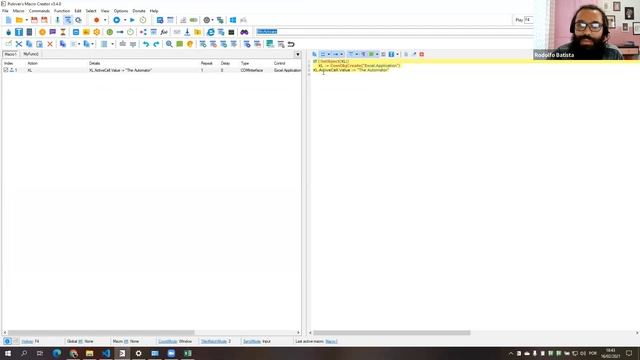Screen dimensions: 640x360
Task: Click the magnifier Find/Replace icon
Action: [x=169, y=44]
